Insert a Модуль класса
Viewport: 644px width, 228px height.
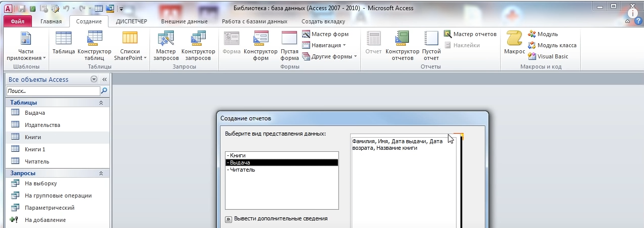(x=552, y=45)
